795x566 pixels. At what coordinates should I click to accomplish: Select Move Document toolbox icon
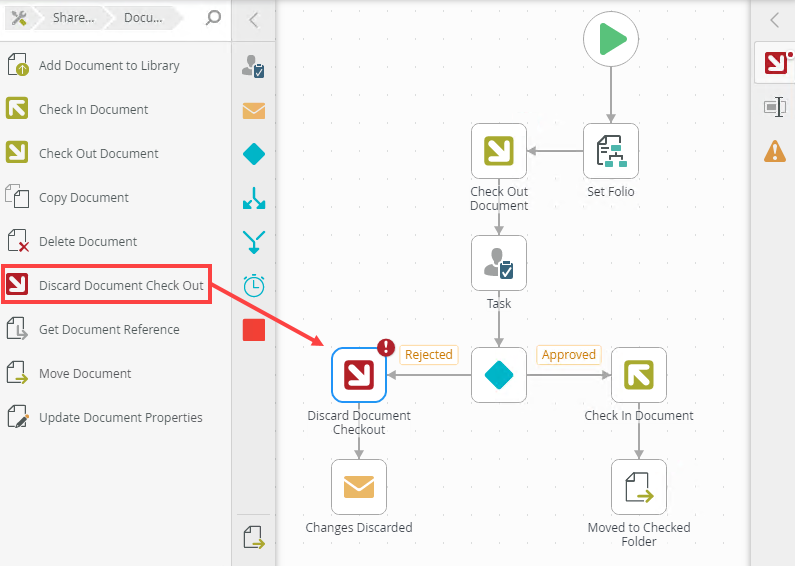point(17,372)
